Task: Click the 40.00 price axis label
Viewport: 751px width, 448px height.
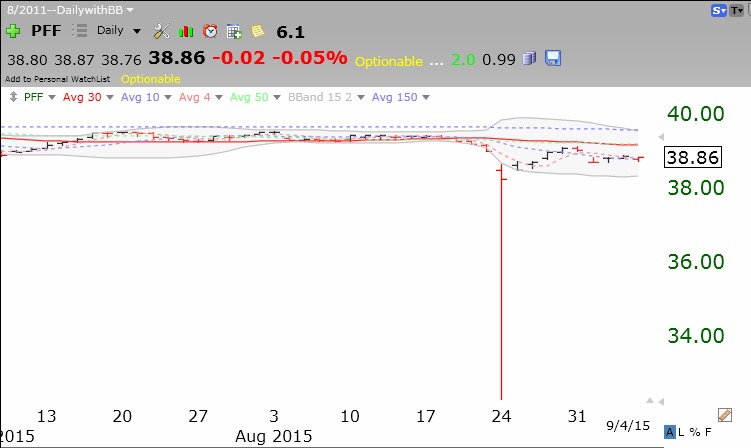Action: 696,114
